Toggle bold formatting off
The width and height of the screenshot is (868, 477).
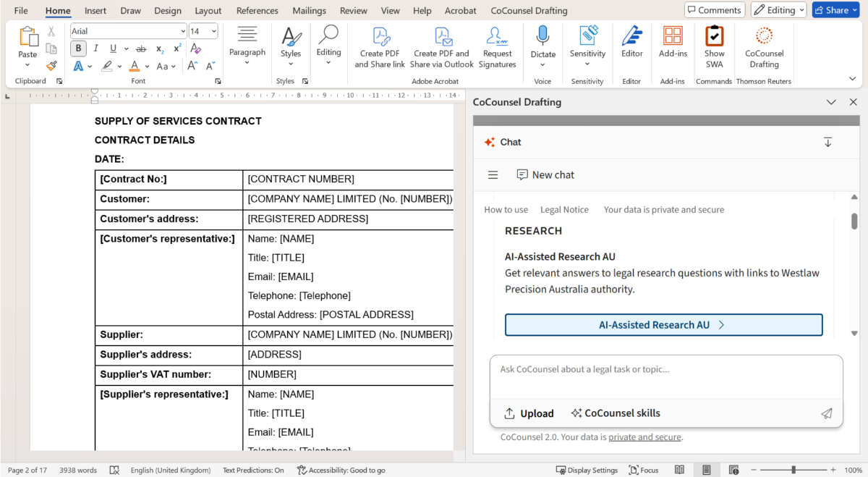[78, 48]
